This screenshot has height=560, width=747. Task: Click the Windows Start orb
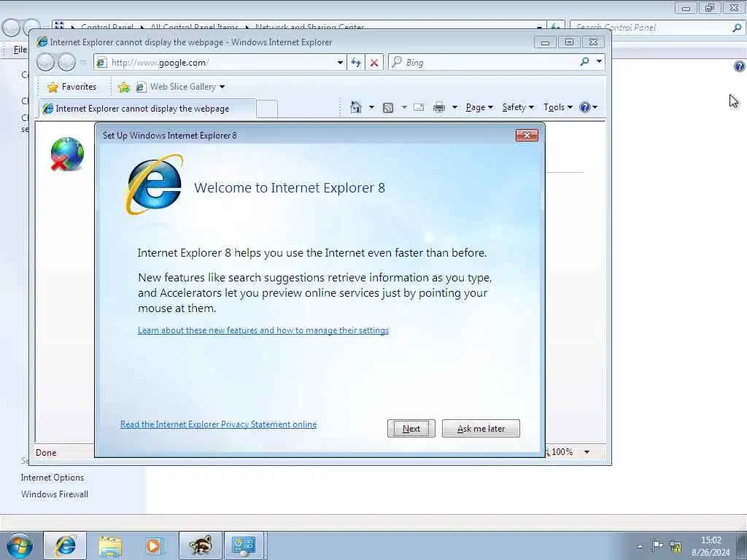pyautogui.click(x=20, y=545)
